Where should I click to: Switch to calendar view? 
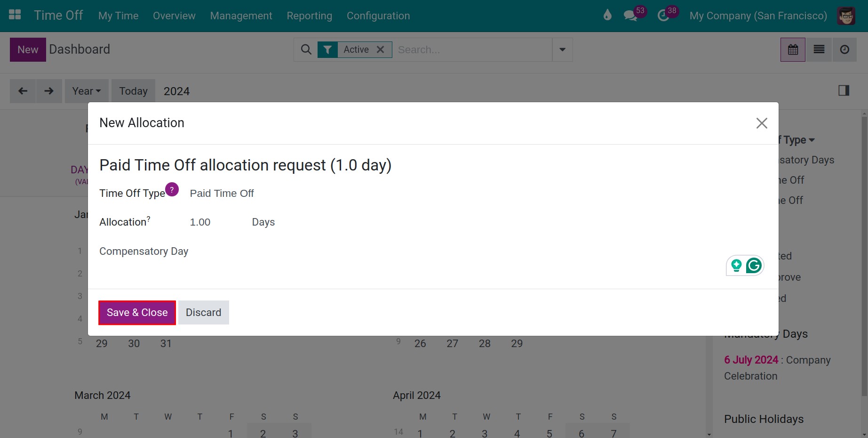pyautogui.click(x=793, y=49)
